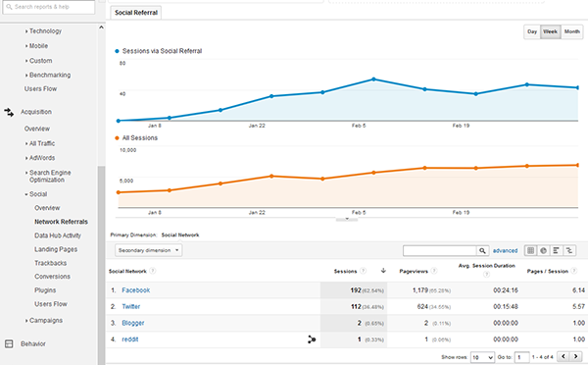Click the flow icon in the reddit row
Screen dimensions: 588x365
[x=312, y=339]
